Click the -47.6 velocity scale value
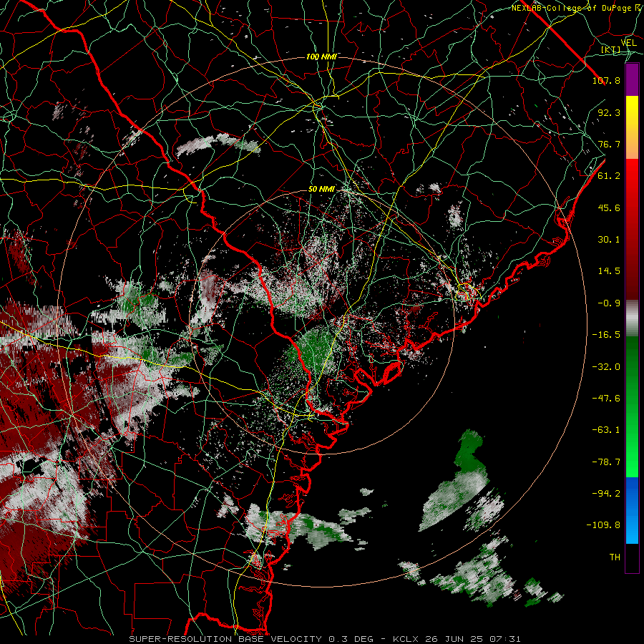Screen dimensions: 644x644 (606, 399)
